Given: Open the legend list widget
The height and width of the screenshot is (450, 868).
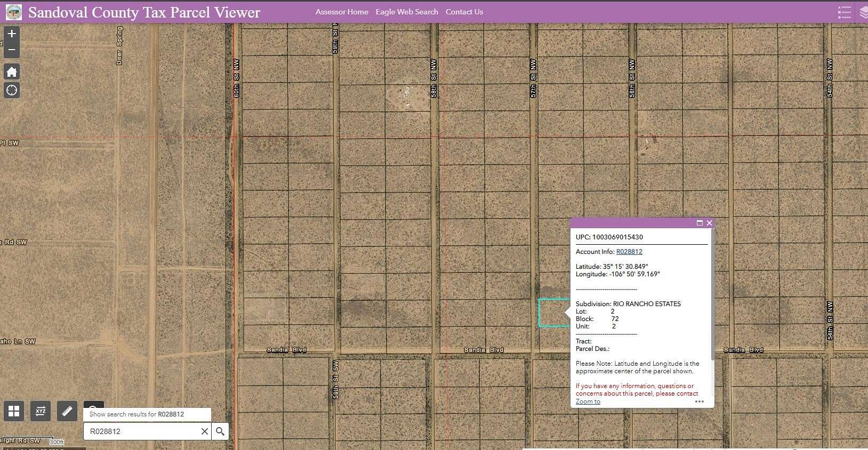Looking at the screenshot, I should tap(844, 12).
